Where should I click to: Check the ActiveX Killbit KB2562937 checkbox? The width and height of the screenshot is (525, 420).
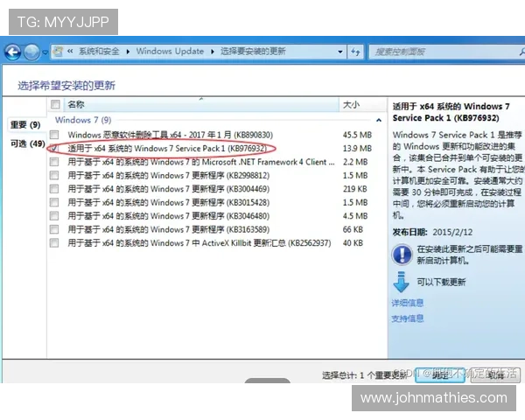pos(54,243)
